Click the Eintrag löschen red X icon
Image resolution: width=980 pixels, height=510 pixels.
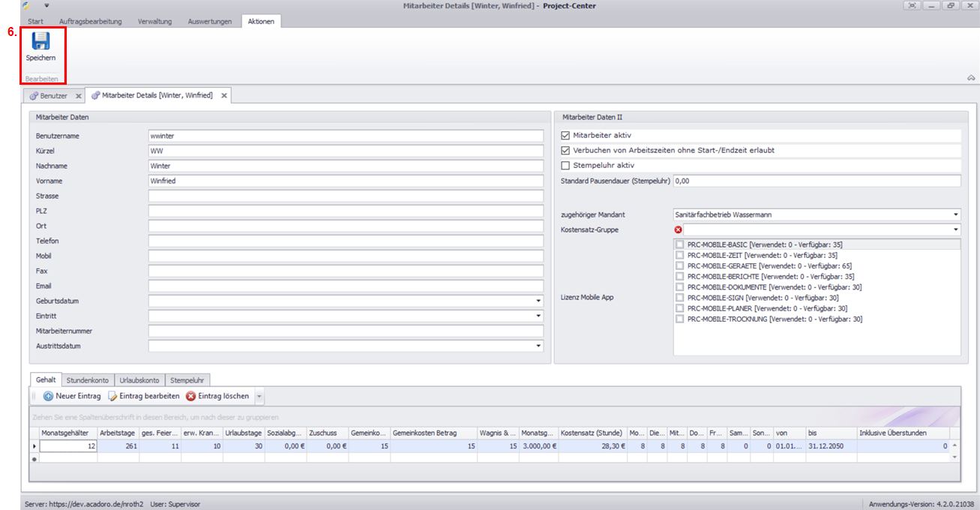[191, 396]
